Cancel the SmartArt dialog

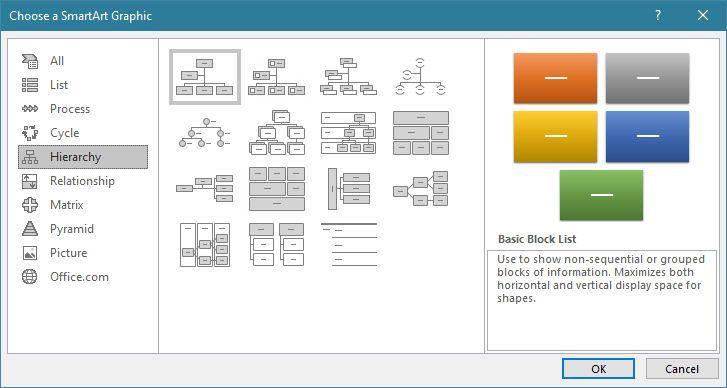682,369
